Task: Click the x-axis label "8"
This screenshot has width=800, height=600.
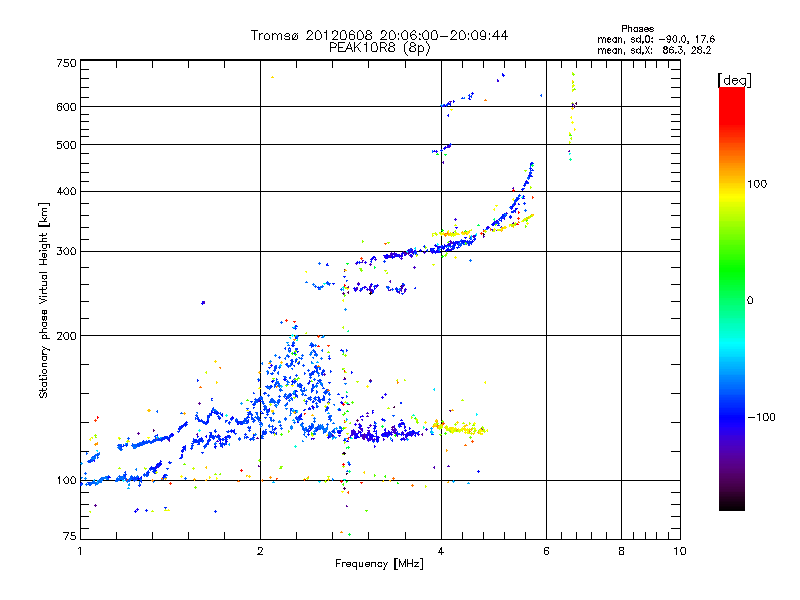Action: [621, 551]
